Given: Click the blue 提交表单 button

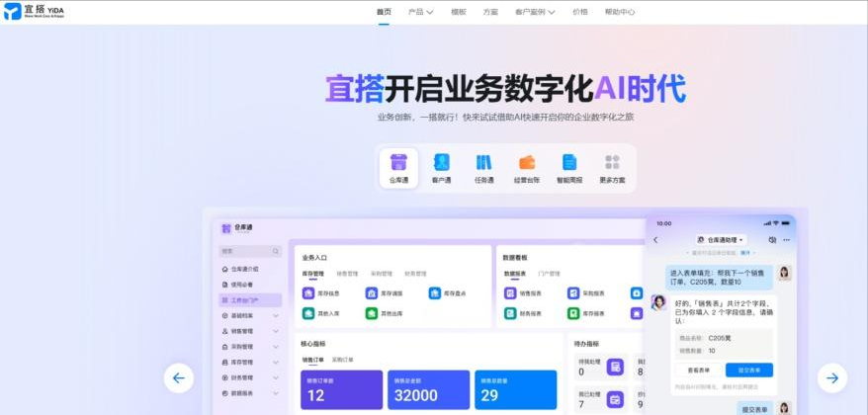Looking at the screenshot, I should click(x=749, y=371).
